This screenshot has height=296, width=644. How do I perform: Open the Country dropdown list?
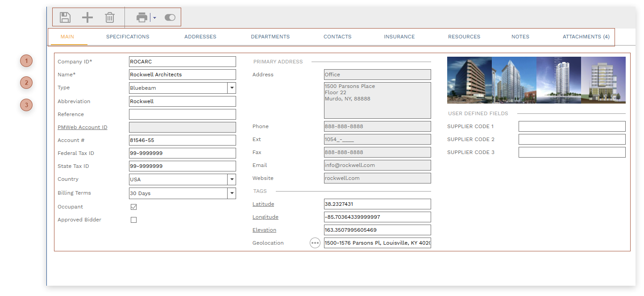pos(231,179)
